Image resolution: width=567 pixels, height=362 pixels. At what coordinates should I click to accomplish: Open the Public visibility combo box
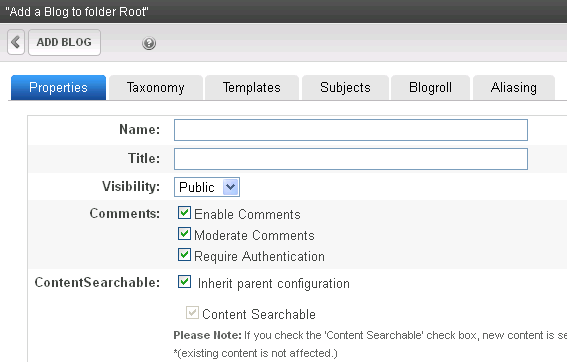point(207,187)
